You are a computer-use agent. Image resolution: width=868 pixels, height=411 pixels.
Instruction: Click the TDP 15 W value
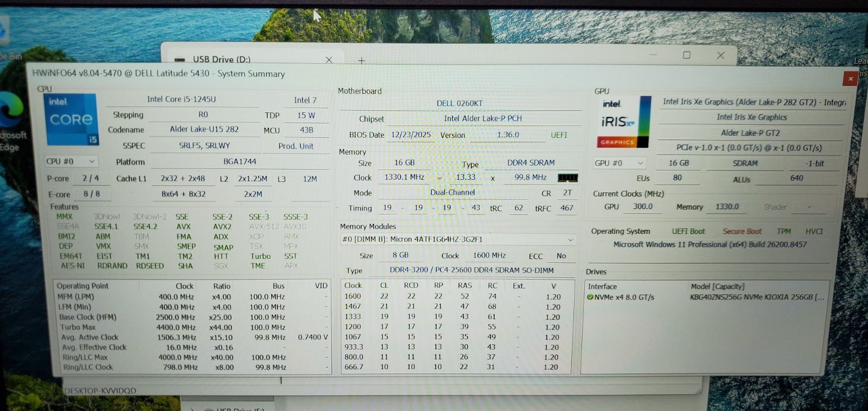tap(306, 115)
